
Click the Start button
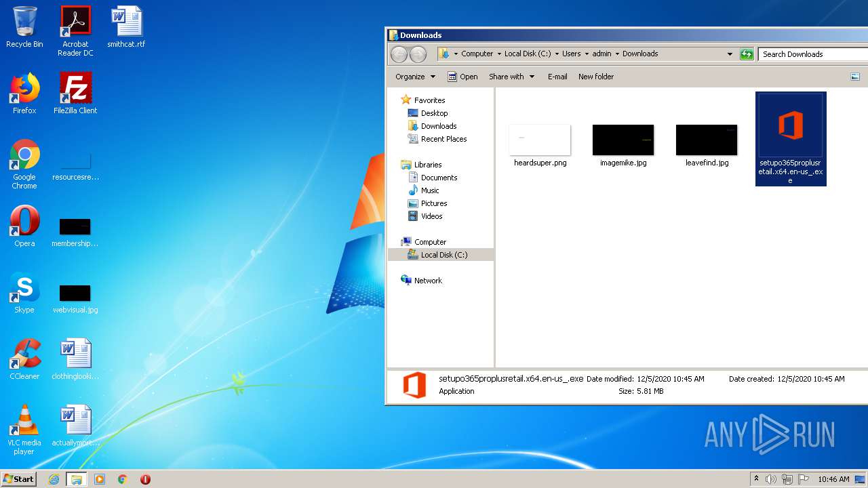pyautogui.click(x=18, y=479)
